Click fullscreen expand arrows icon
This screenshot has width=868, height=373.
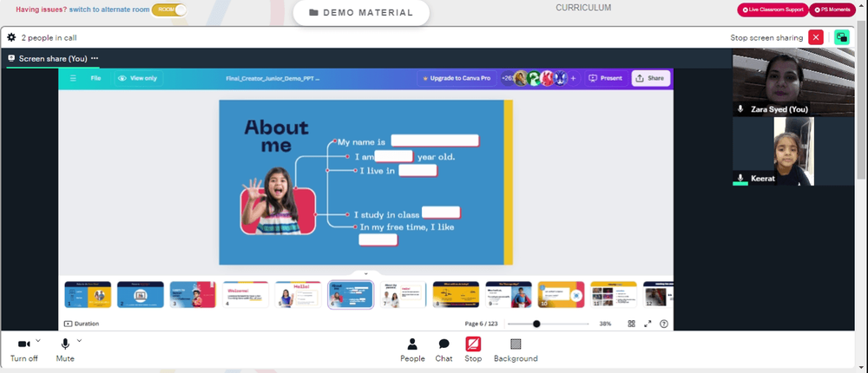point(648,324)
